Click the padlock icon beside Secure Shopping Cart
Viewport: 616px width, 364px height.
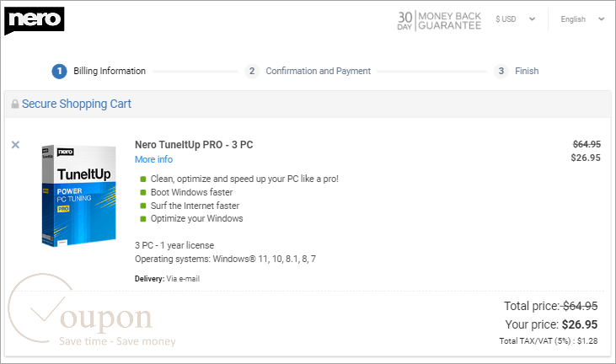tap(15, 104)
